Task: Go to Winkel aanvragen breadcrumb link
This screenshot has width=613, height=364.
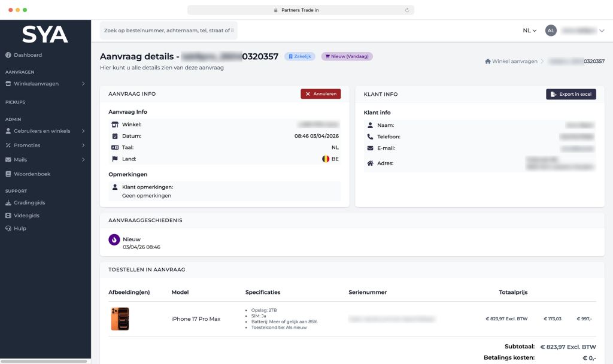Action: click(511, 62)
